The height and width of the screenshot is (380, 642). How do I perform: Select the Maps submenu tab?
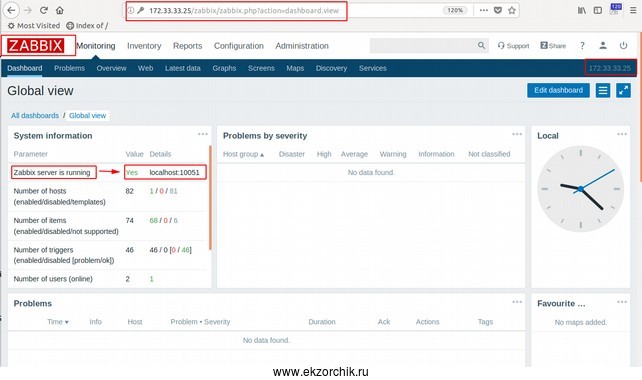(295, 68)
